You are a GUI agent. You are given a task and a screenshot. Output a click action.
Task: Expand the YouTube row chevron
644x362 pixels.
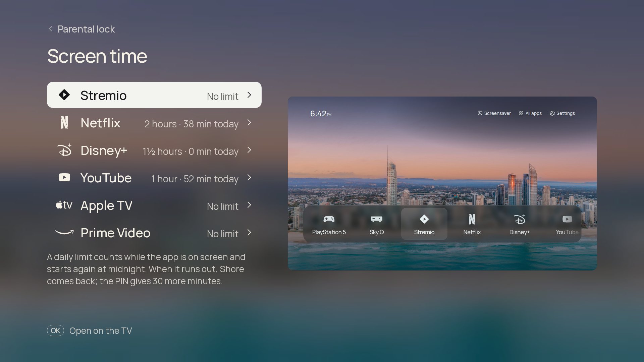click(x=249, y=177)
